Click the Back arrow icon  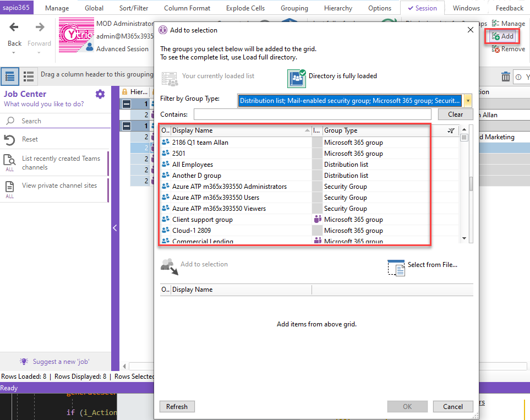point(14,28)
